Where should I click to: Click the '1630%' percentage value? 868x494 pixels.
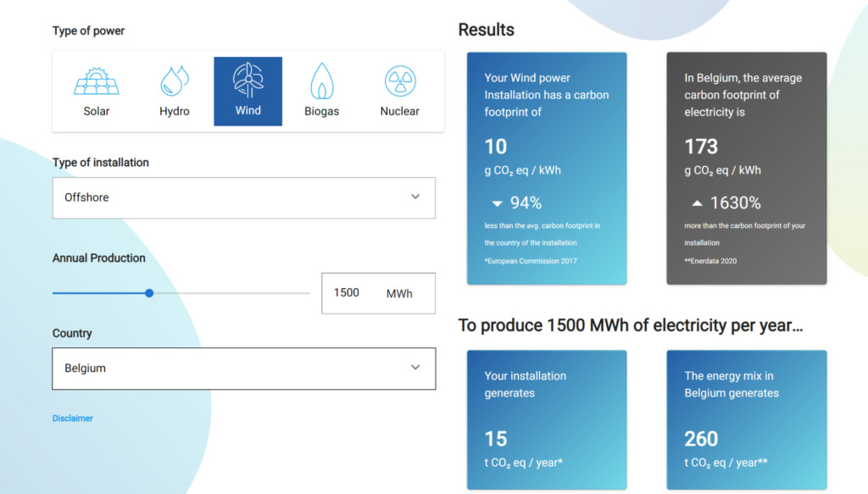(x=736, y=203)
